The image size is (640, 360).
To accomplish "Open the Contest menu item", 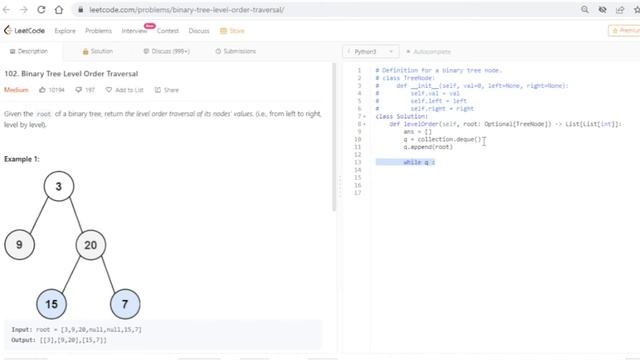I will [168, 31].
